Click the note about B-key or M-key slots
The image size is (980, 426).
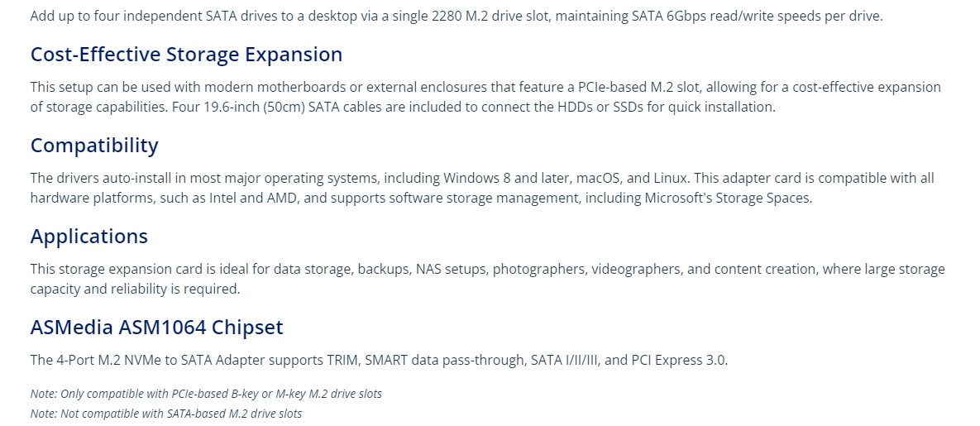pos(206,394)
